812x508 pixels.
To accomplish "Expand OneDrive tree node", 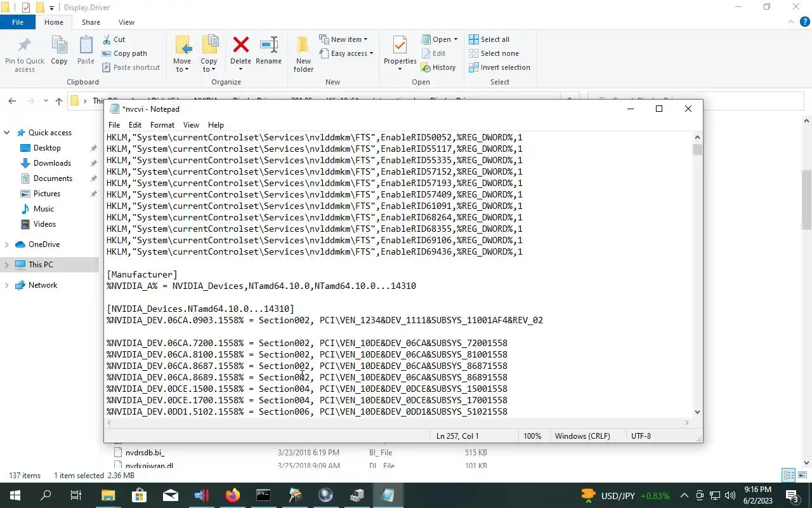I will coord(7,244).
